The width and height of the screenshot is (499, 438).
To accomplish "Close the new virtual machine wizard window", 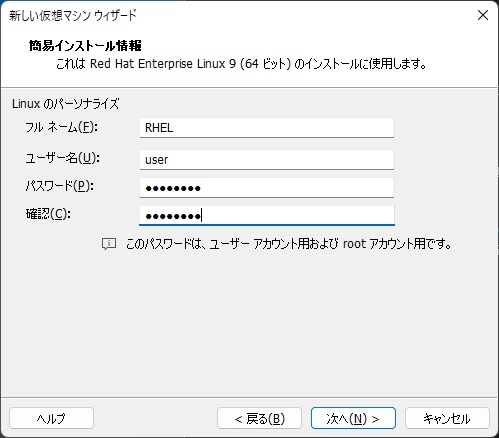I will [483, 15].
